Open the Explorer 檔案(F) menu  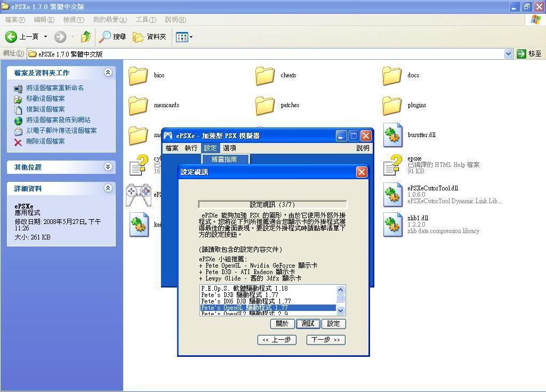15,20
